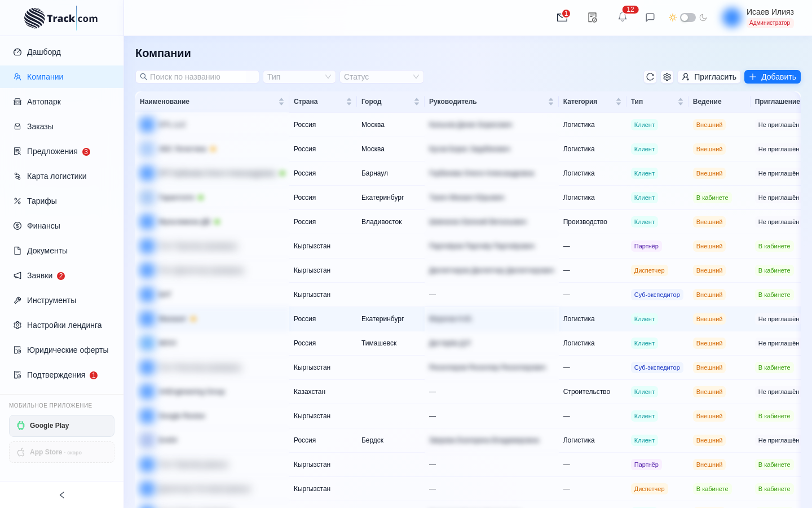Open the chat messages icon
The height and width of the screenshot is (508, 812).
[650, 17]
